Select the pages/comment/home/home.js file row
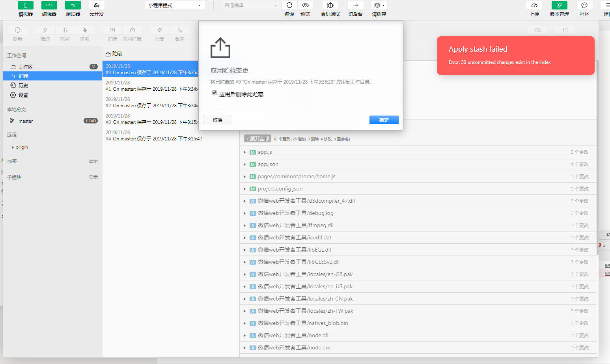This screenshot has width=610, height=364. (418, 177)
